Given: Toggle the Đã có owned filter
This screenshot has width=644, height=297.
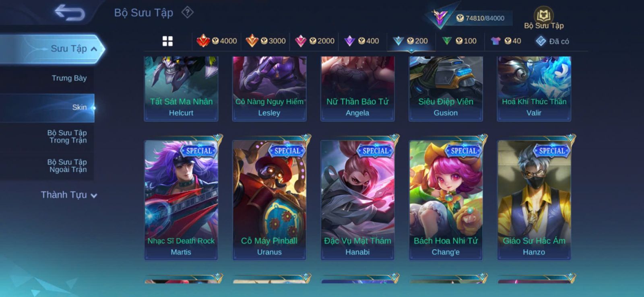Looking at the screenshot, I should (x=552, y=41).
